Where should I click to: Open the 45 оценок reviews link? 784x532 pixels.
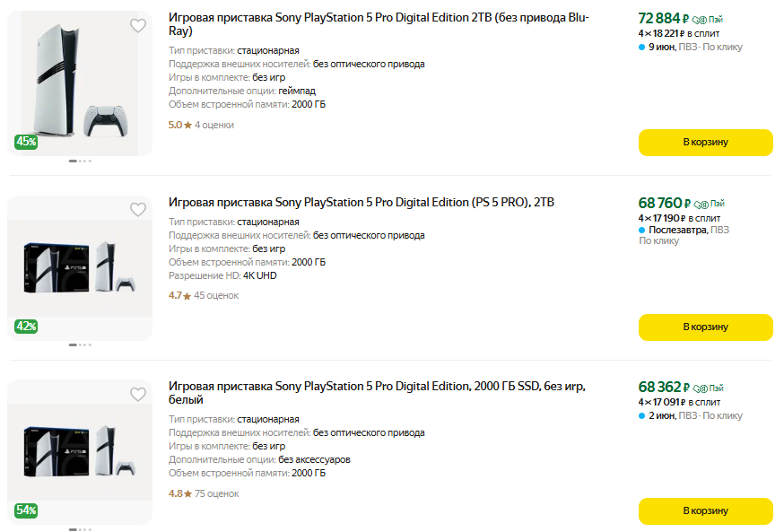215,295
